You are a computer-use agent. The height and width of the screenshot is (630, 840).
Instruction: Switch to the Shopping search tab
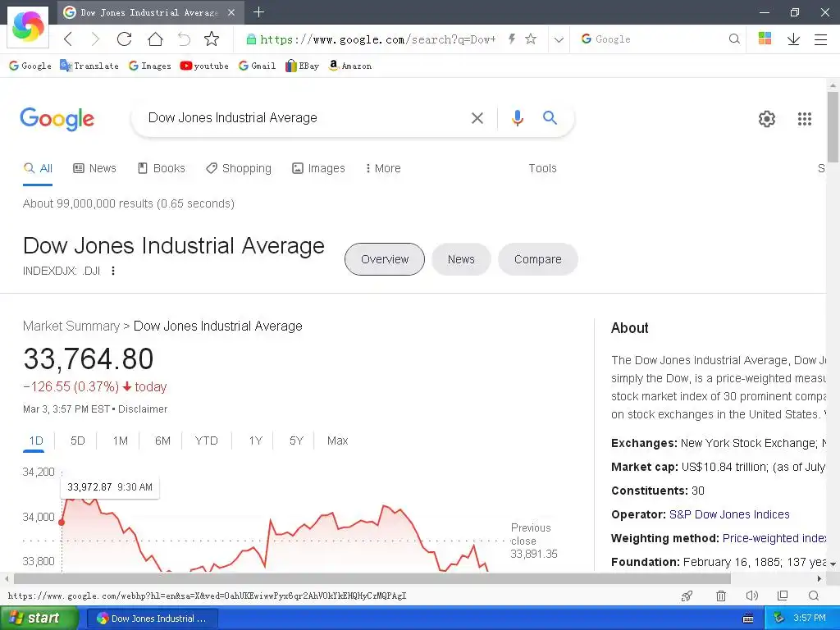tap(239, 168)
